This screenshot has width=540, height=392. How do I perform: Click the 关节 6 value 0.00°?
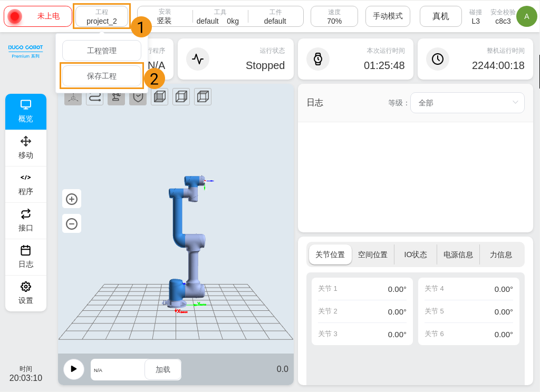pos(504,335)
